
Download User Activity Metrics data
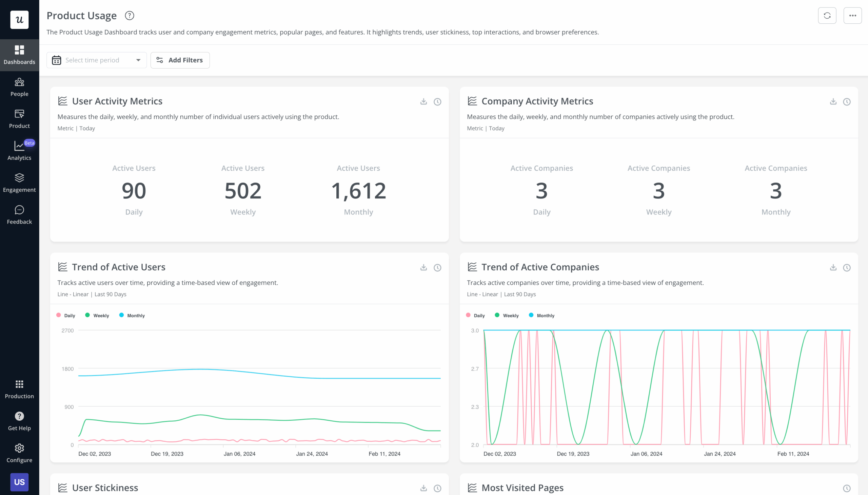(x=423, y=101)
